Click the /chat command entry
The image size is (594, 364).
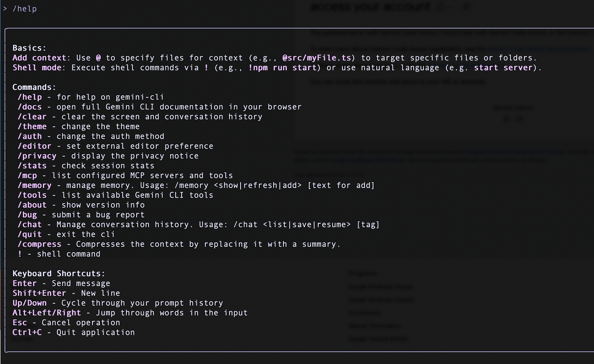(199, 224)
